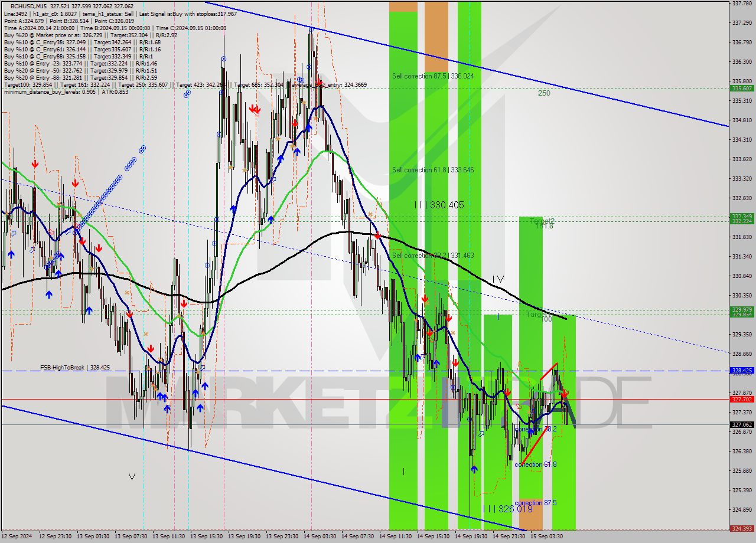
Task: Click the 336.300 price axis label
Action: coord(742,61)
